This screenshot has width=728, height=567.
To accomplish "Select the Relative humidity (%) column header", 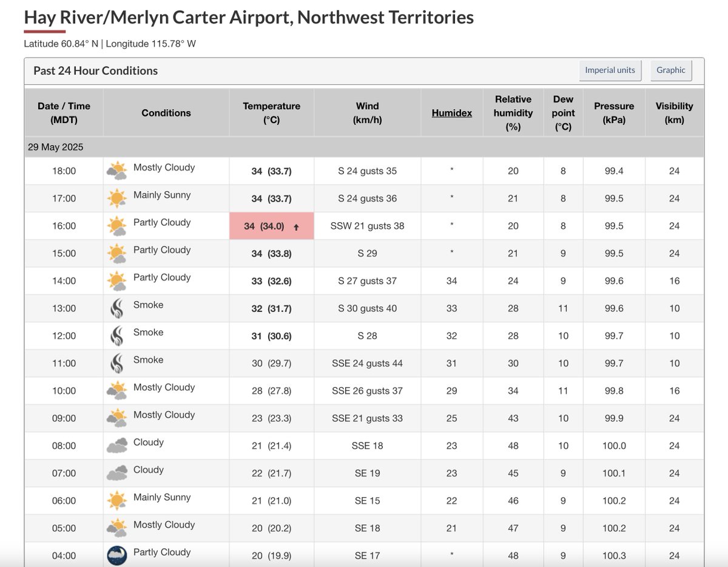I will click(x=513, y=113).
